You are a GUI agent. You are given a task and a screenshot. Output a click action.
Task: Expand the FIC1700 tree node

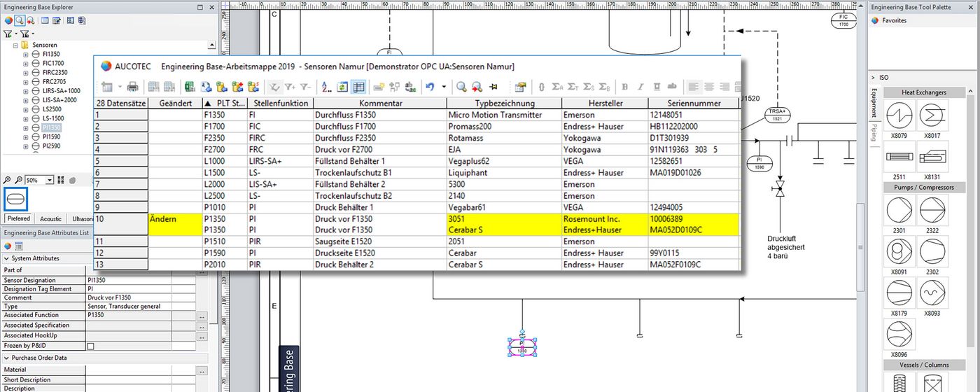click(26, 63)
